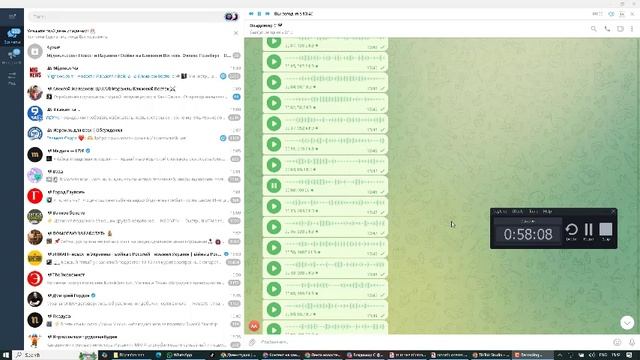
Task: Open the emoji picker in message bar
Action: pyautogui.click(x=617, y=342)
